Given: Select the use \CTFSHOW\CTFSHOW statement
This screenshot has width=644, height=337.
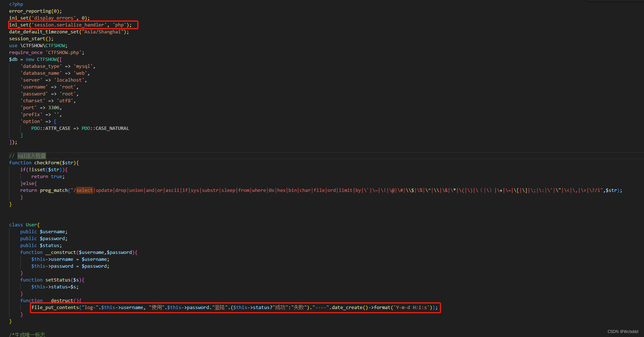Looking at the screenshot, I should point(37,45).
